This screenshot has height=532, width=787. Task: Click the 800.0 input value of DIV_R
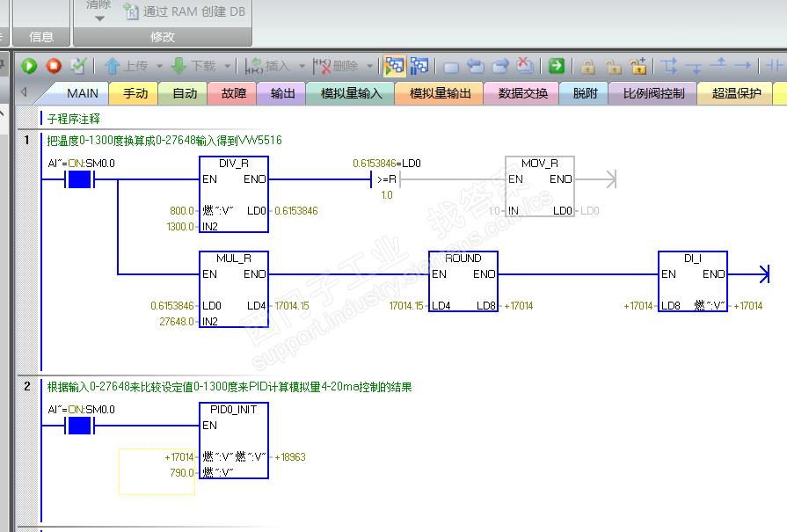tap(182, 211)
